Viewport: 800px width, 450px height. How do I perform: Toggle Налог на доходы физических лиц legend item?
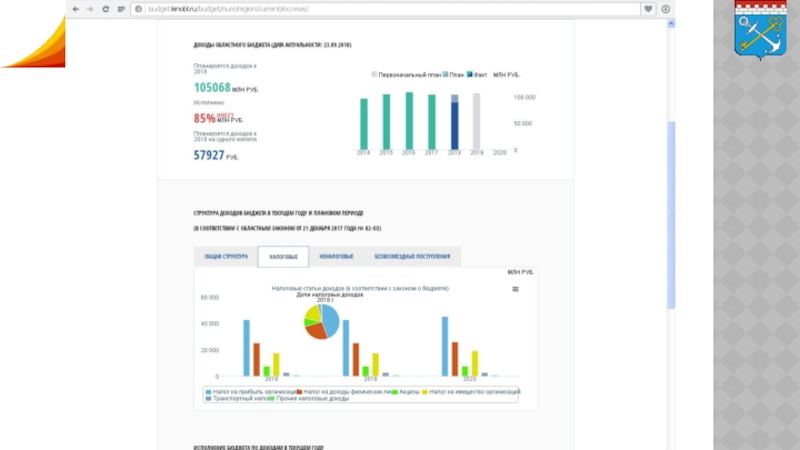tap(344, 392)
